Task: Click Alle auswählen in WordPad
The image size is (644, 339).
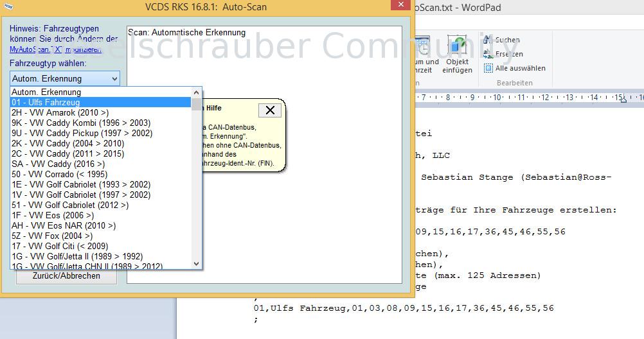Action: (515, 68)
